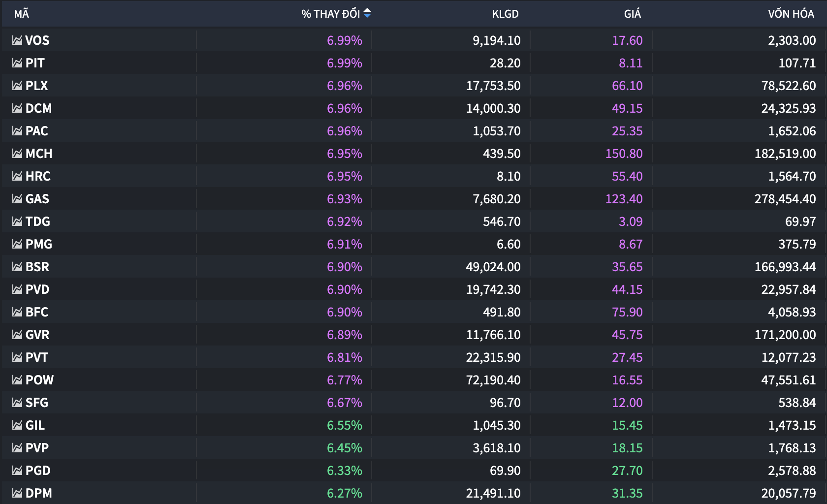Viewport: 827px width, 504px height.
Task: Click the chart icon for DPM
Action: point(17,493)
